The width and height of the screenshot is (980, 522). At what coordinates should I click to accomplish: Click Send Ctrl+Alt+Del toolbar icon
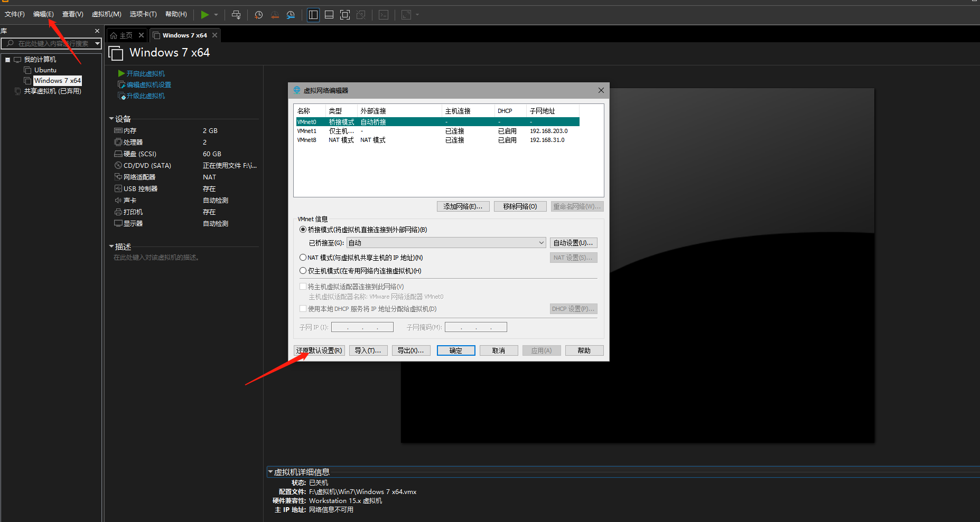pyautogui.click(x=236, y=15)
